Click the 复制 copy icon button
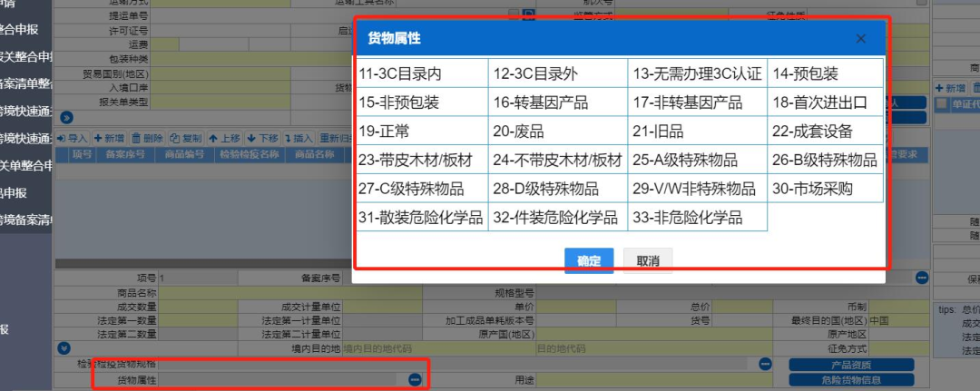 coord(186,138)
